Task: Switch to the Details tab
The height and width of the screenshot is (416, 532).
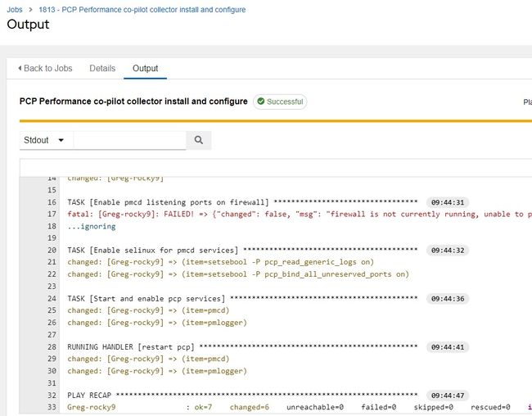Action: [102, 68]
